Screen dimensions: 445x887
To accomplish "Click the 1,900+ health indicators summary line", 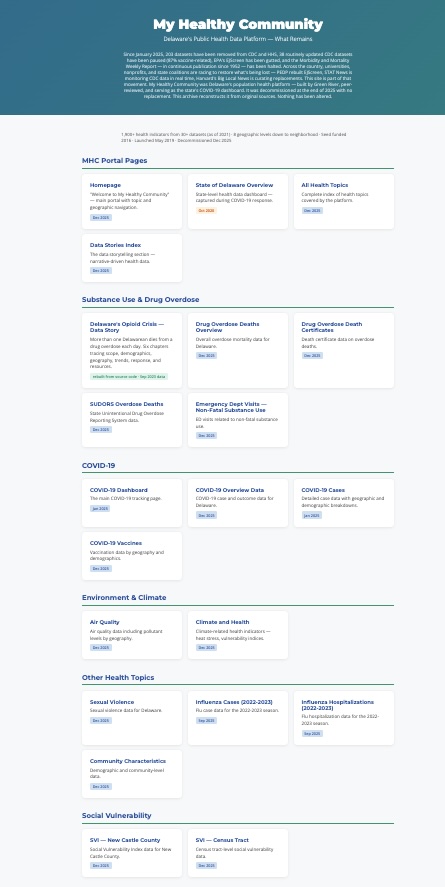I will pyautogui.click(x=233, y=137).
